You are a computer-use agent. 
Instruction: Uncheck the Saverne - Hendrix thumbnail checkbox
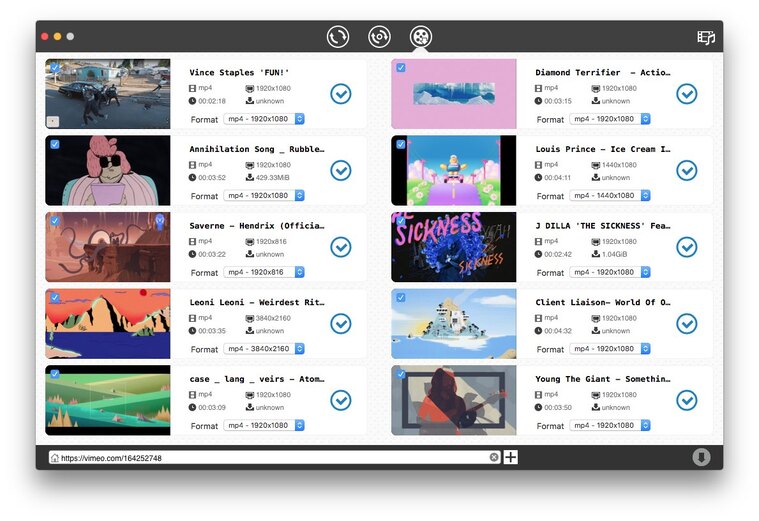(x=55, y=221)
